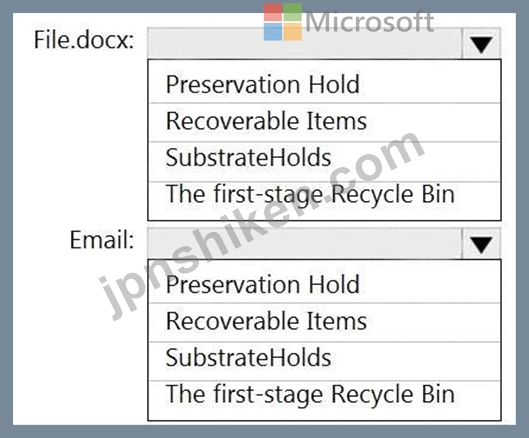
Task: Select Preservation Hold under Email
Action: [324, 284]
